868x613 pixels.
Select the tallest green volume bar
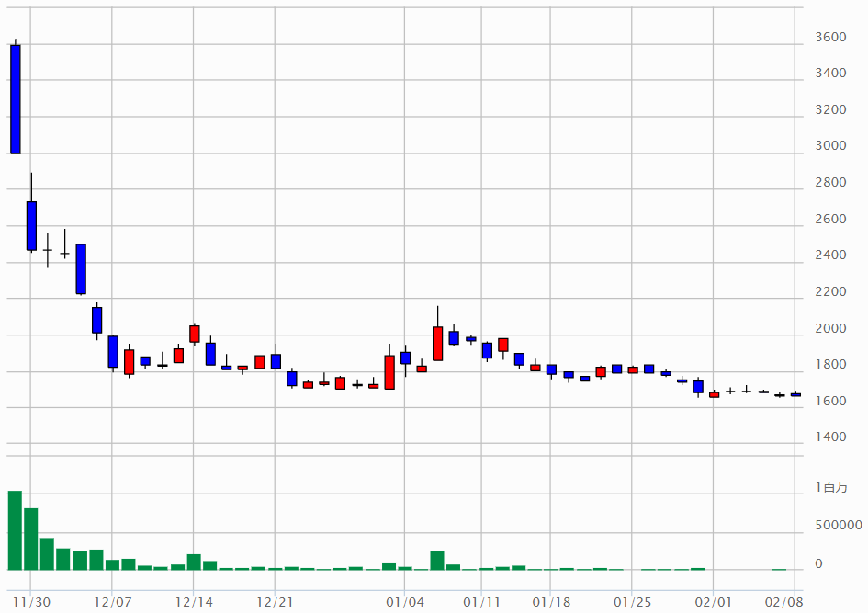15,530
